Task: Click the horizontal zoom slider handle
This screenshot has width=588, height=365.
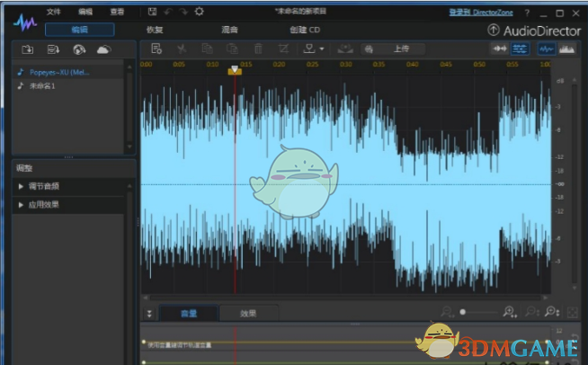Action: [463, 312]
